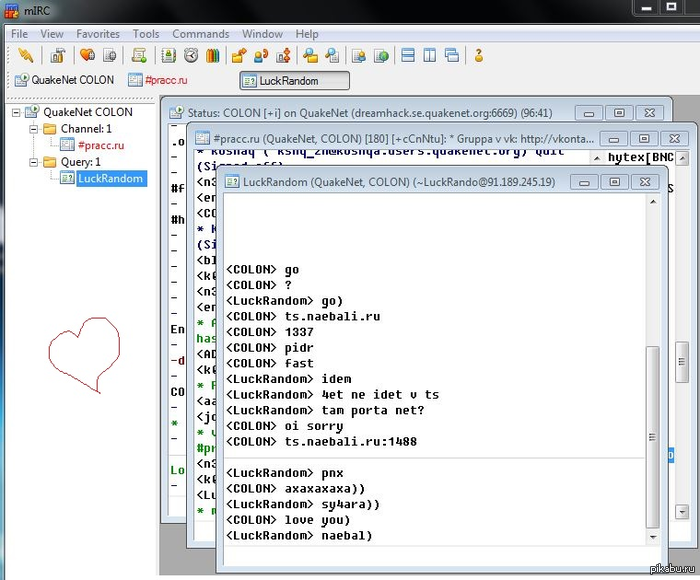This screenshot has height=580, width=700.
Task: Open the Options toolbar icon
Action: coord(58,55)
